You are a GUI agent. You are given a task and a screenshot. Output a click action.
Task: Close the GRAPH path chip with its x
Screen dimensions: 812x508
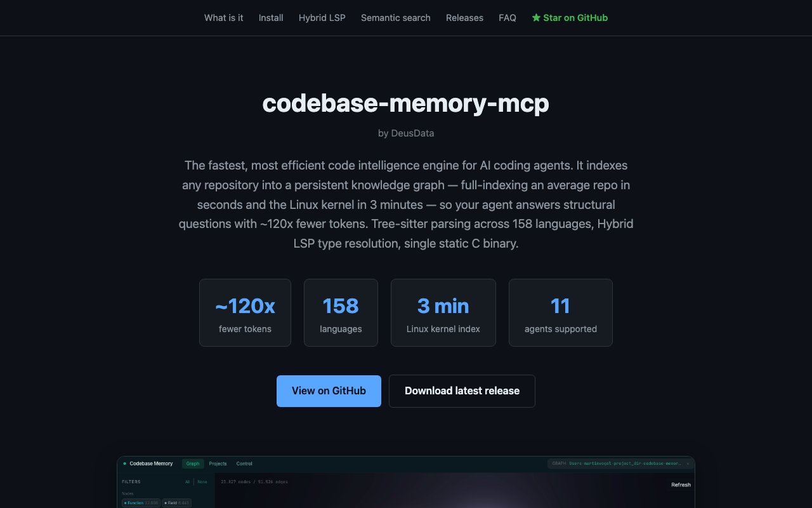coord(688,464)
